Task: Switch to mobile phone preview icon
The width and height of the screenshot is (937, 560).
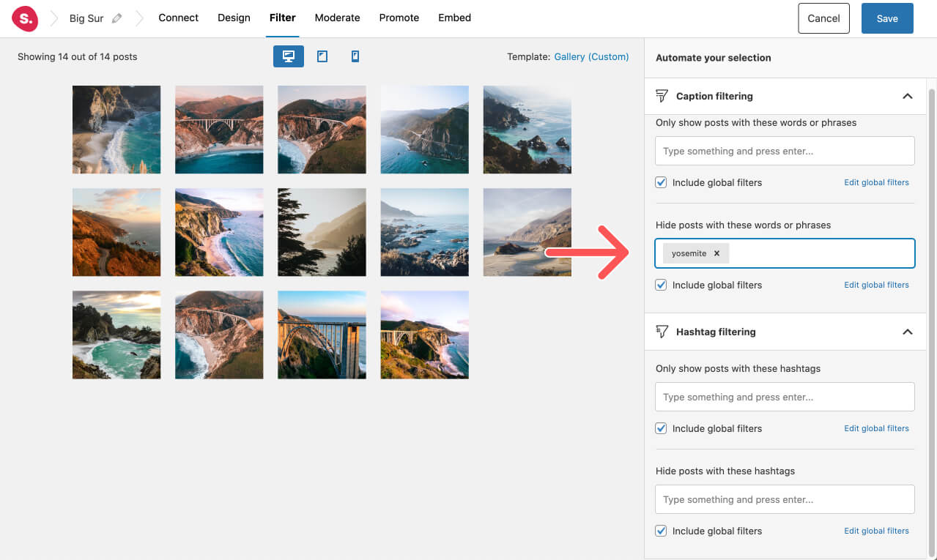Action: [355, 56]
